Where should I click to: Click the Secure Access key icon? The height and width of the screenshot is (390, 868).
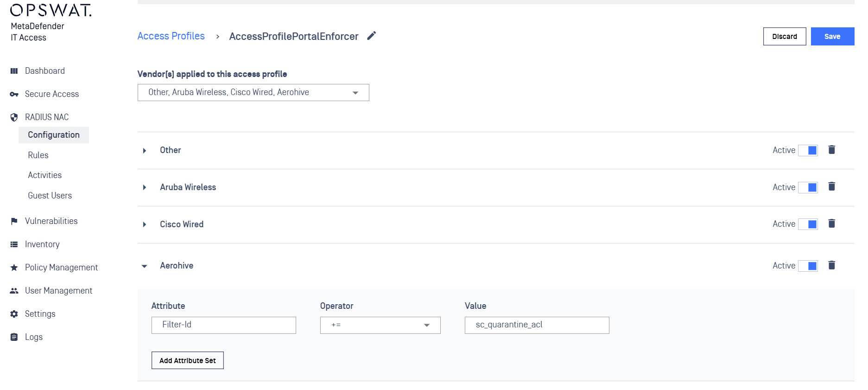14,94
